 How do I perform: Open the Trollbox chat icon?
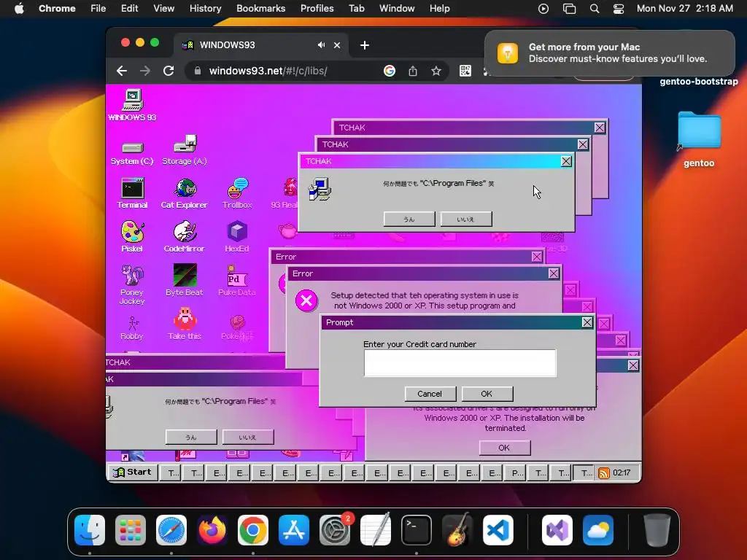237,192
